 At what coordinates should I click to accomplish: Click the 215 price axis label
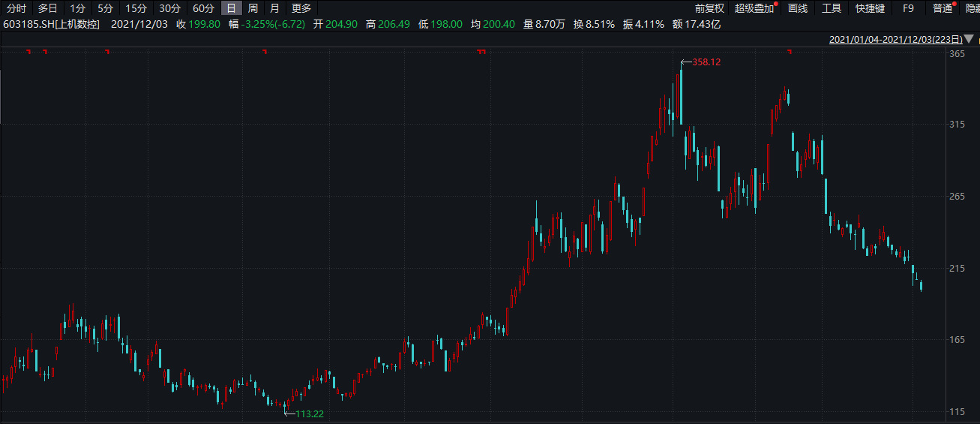coord(957,268)
